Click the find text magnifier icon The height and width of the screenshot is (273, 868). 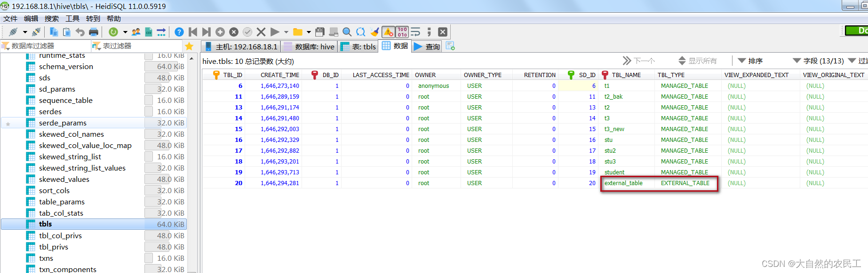click(x=347, y=32)
